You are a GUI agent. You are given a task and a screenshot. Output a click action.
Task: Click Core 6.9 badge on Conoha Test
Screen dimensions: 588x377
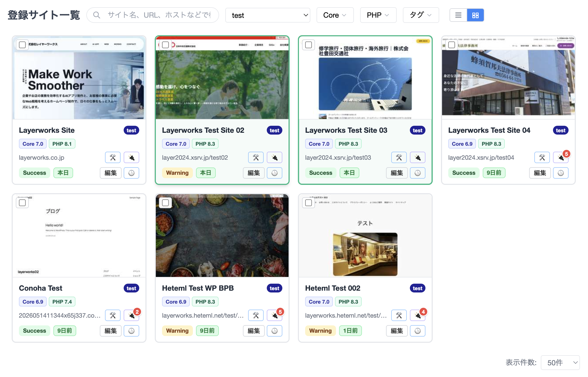coord(33,302)
